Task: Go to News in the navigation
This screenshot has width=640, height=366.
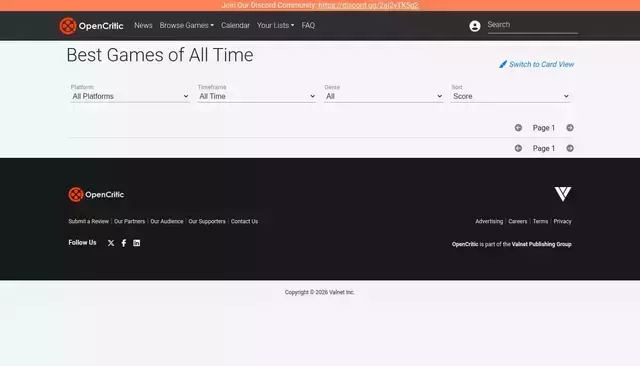Action: pyautogui.click(x=143, y=25)
